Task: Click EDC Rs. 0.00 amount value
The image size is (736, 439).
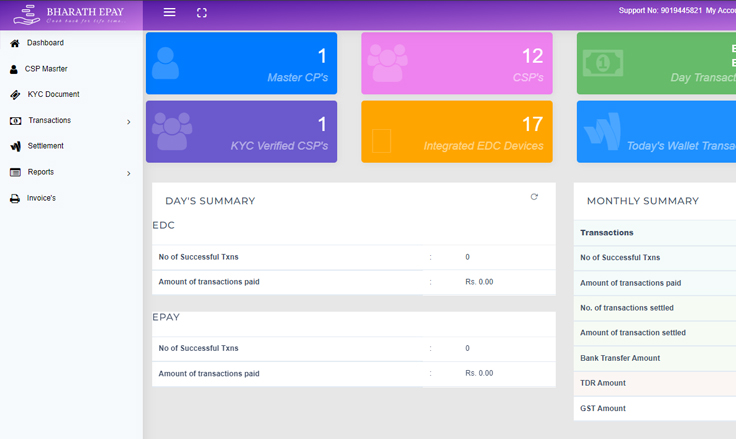Action: 479,282
